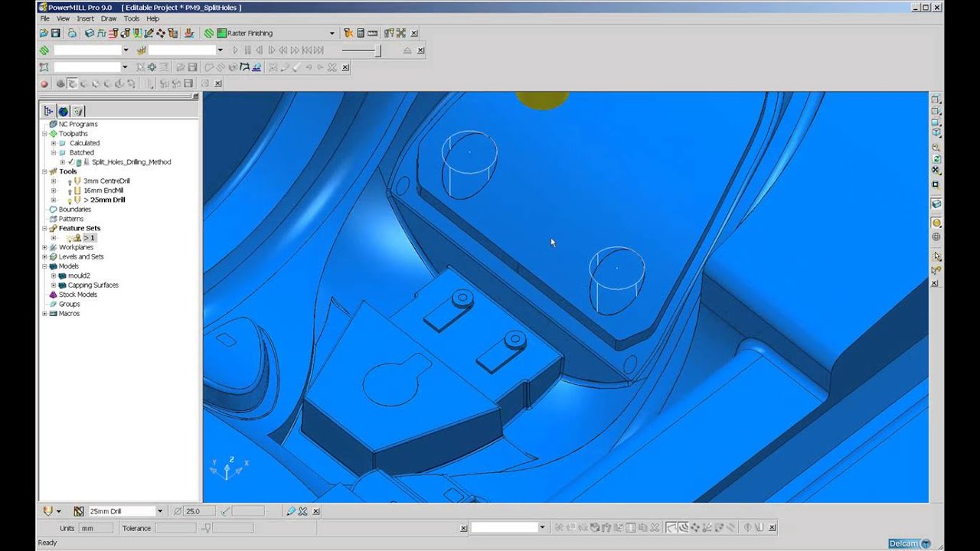The image size is (980, 551).
Task: Click the boundary icon on third toolbar
Action: point(44,67)
